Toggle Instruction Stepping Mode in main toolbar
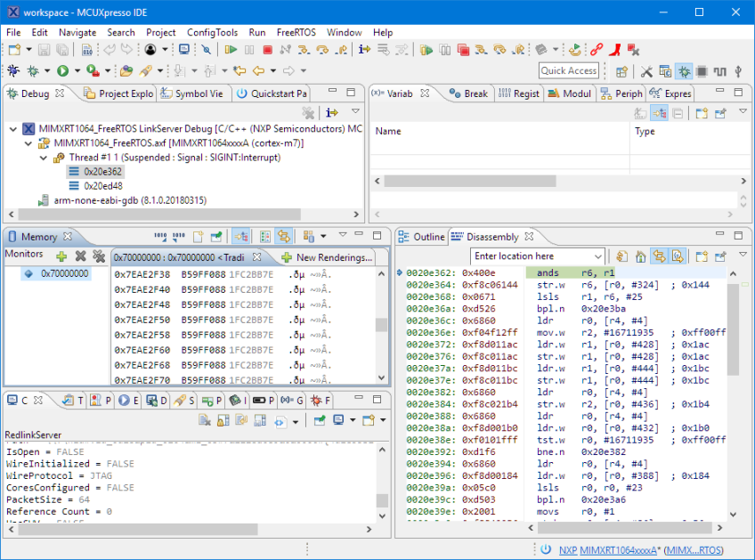755x560 pixels. pos(364,49)
